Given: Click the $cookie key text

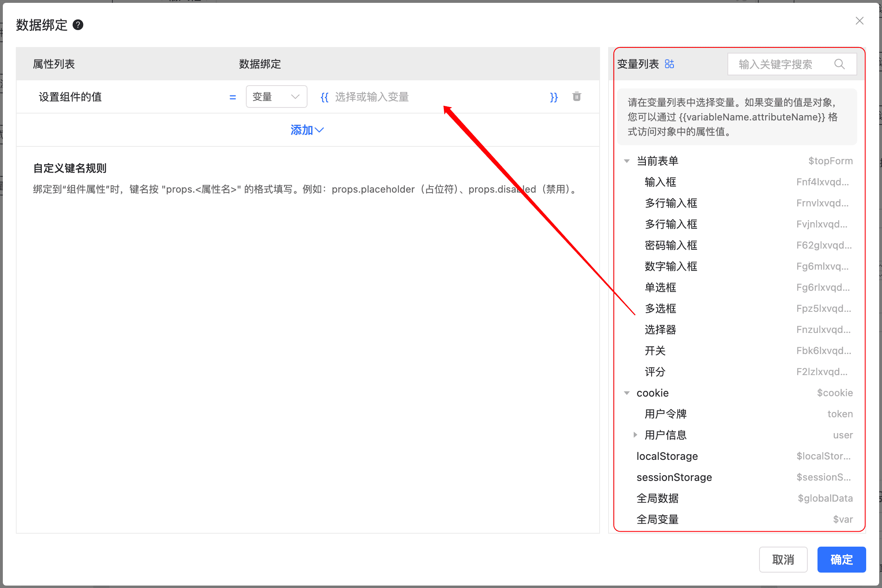Looking at the screenshot, I should coord(835,393).
